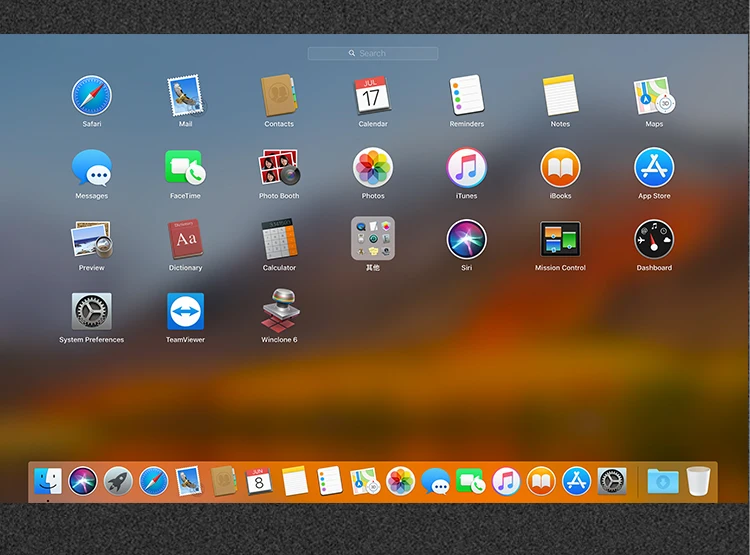This screenshot has height=555, width=750.
Task: Click Messages bubble in the Dock
Action: click(x=435, y=481)
